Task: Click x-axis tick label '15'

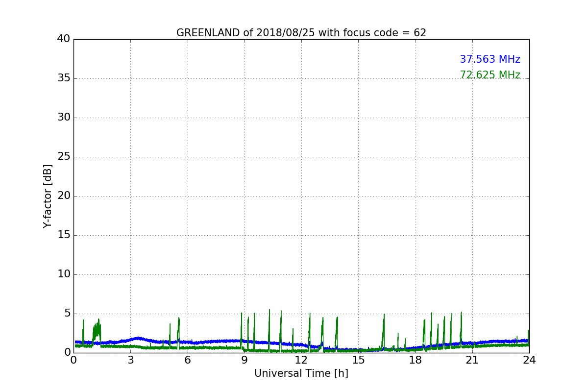Action: tap(358, 360)
